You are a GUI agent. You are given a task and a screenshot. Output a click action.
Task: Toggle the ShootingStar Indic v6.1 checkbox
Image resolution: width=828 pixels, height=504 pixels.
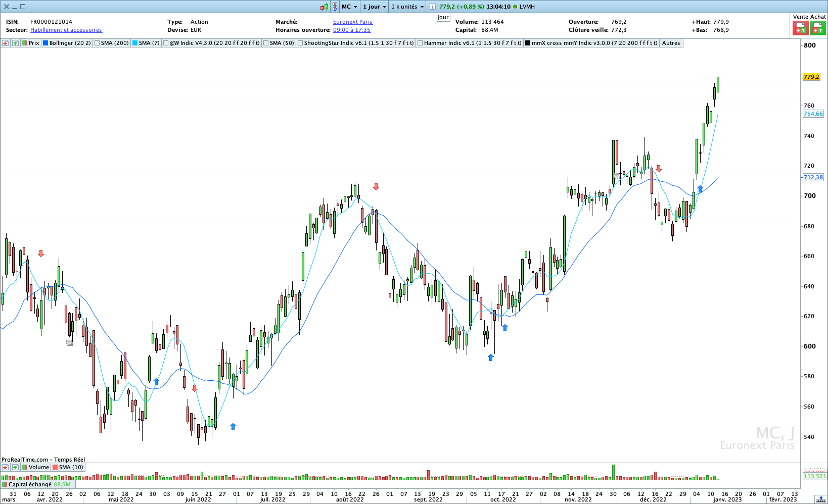click(x=300, y=43)
